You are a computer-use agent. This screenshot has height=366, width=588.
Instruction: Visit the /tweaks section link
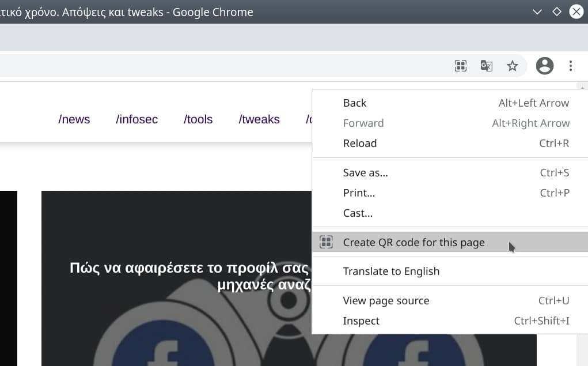coord(259,120)
